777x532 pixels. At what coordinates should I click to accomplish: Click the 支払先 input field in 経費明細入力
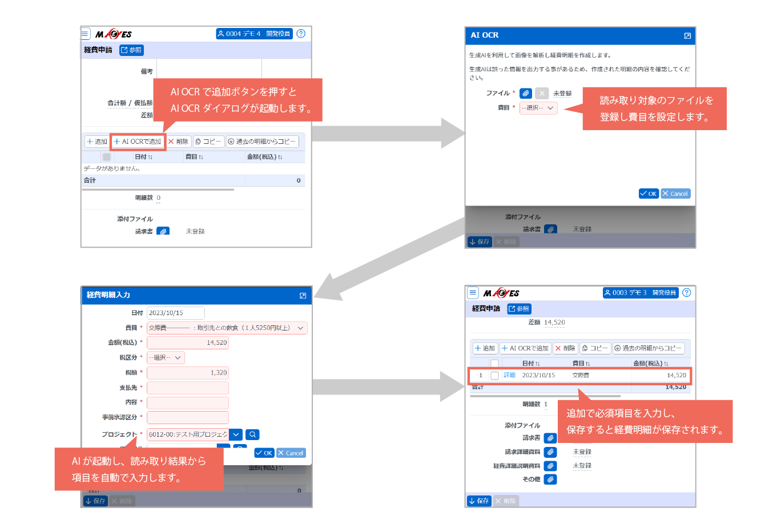point(187,388)
